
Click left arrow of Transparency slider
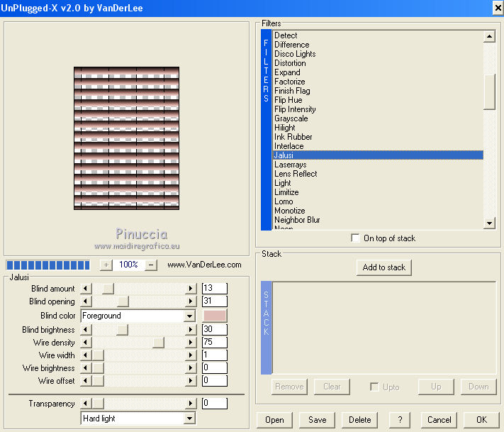[x=86, y=404]
